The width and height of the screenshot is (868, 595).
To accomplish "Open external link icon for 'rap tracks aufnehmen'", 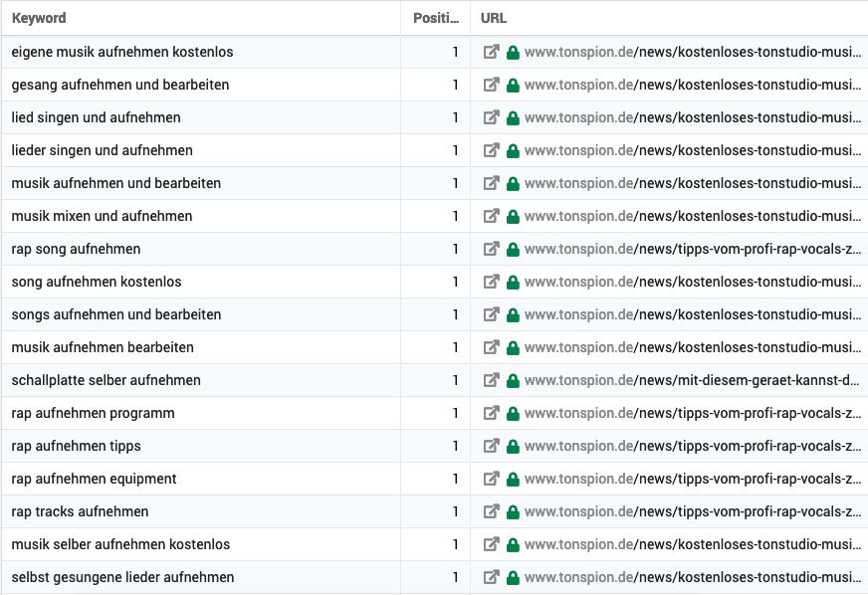I will coord(491,511).
